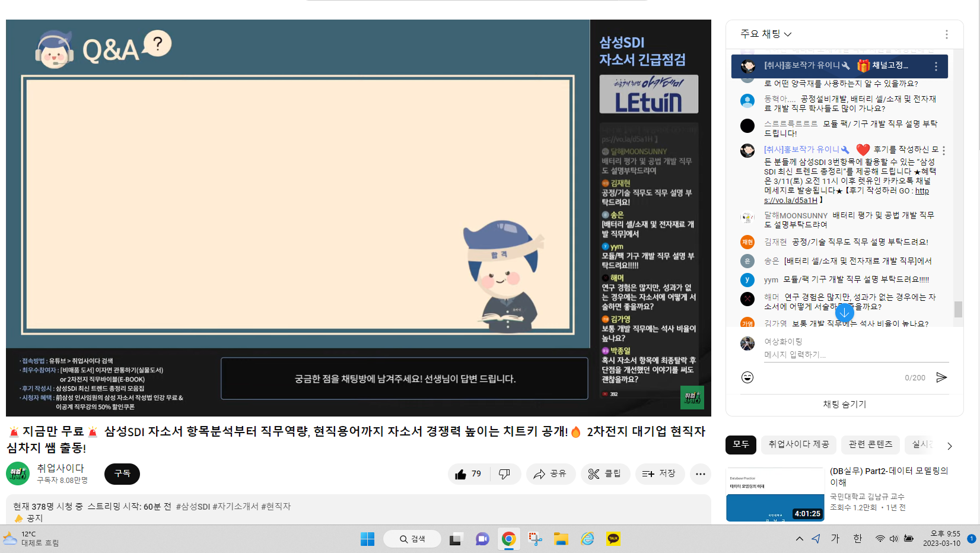Open (DB실무) Part2-데이터 모델링의 이해 title

(x=889, y=476)
